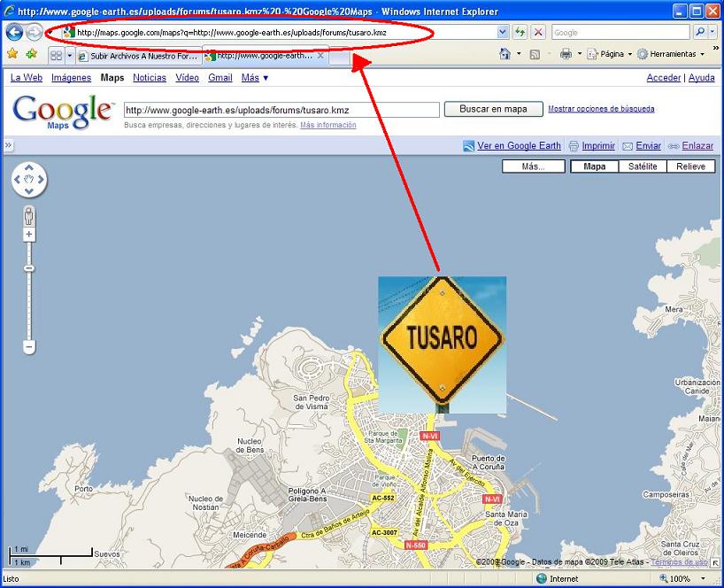Zoom out with the minus button
Image resolution: width=724 pixels, height=588 pixels.
(29, 346)
